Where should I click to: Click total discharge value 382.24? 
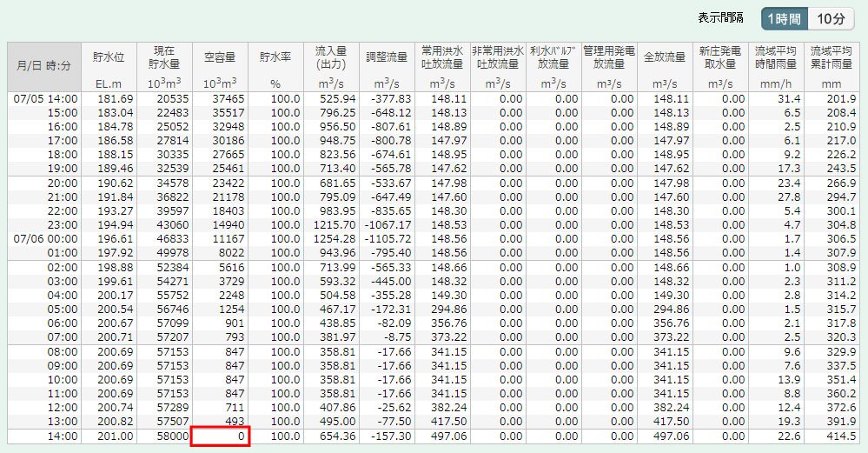click(x=671, y=407)
